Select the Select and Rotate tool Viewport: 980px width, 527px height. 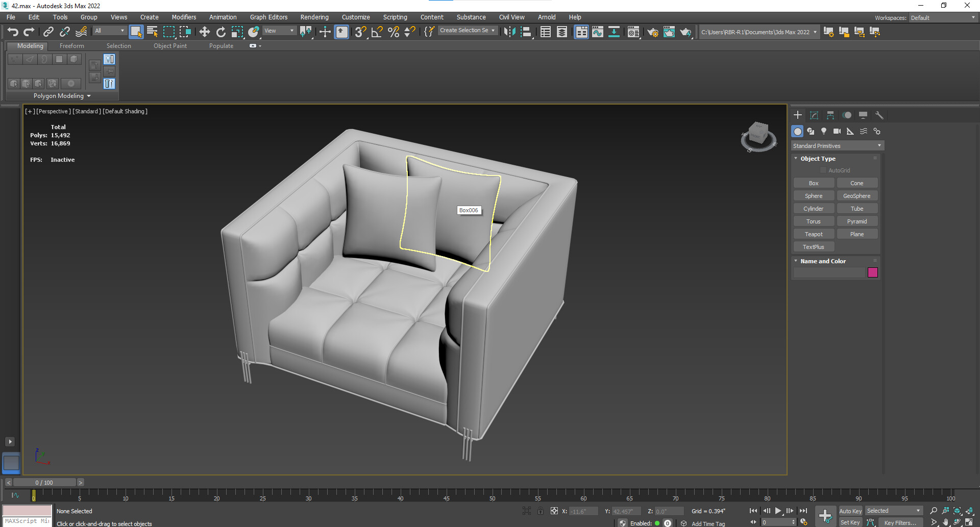click(221, 32)
